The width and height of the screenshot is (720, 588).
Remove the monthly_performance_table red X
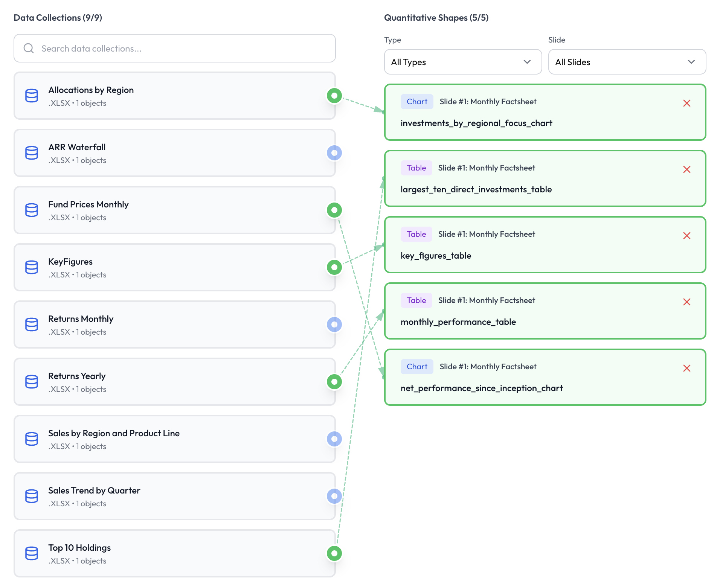[x=686, y=302]
